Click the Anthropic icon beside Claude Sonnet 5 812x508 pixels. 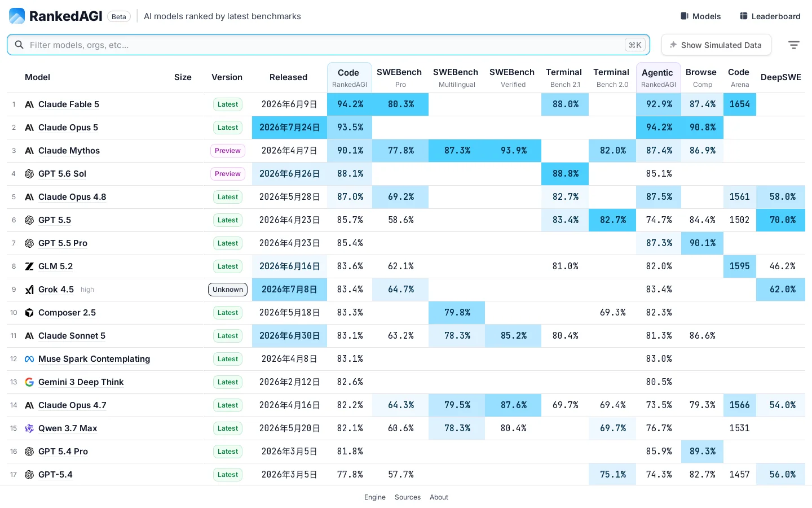tap(29, 336)
